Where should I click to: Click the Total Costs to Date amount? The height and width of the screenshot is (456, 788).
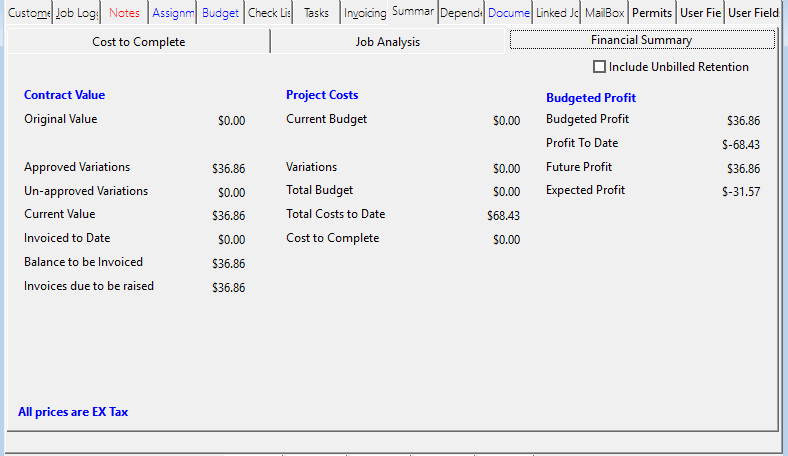click(x=503, y=216)
